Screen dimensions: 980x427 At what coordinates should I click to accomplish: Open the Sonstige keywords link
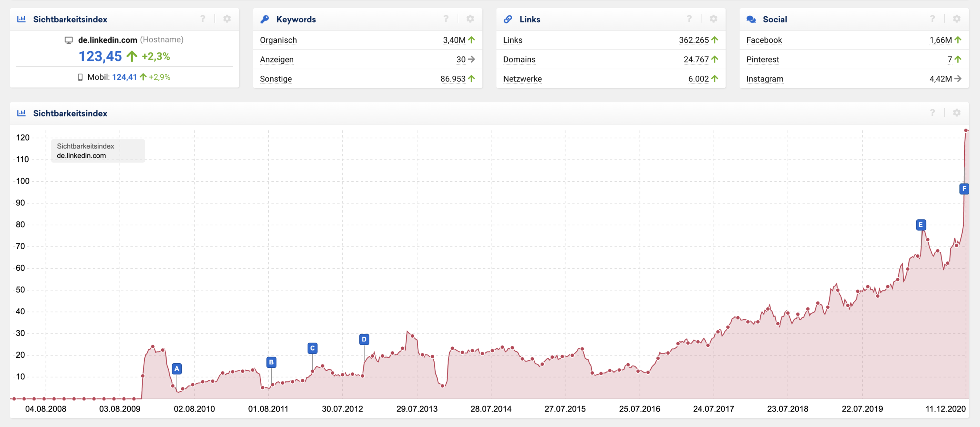pos(276,79)
